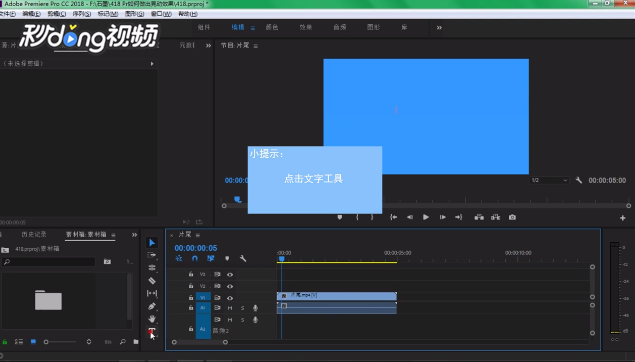Viewport: 635px width, 362px height.
Task: Click New Bin folder icon in bin panel
Action: 136,342
